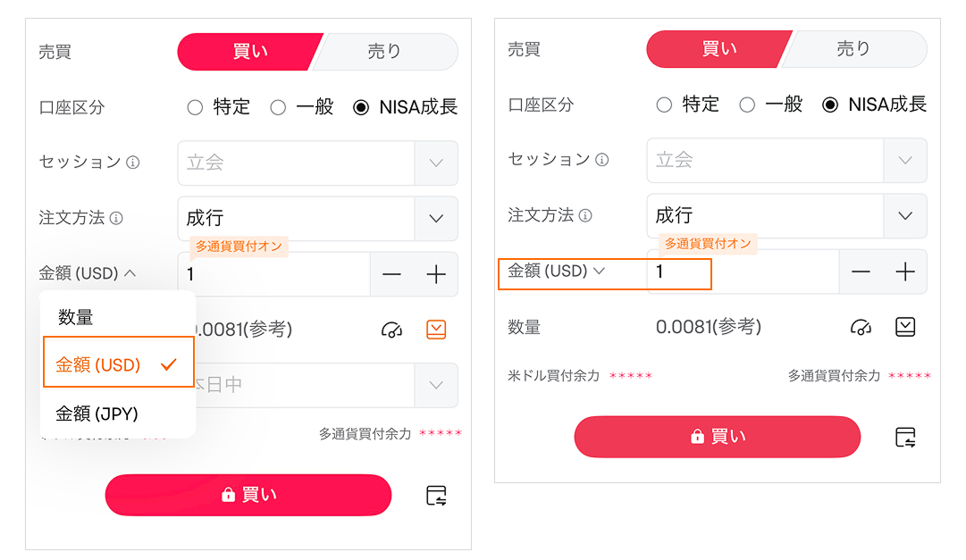Click the orange collapse icon in left panel

436,330
